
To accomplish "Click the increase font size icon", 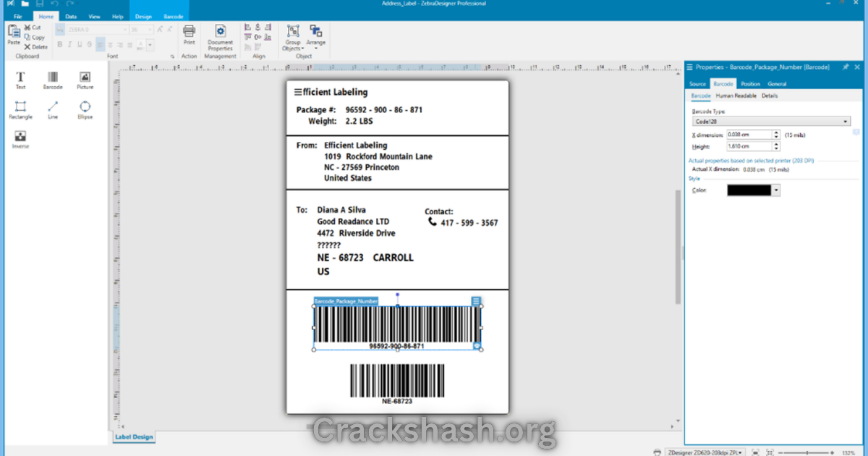I will point(160,30).
